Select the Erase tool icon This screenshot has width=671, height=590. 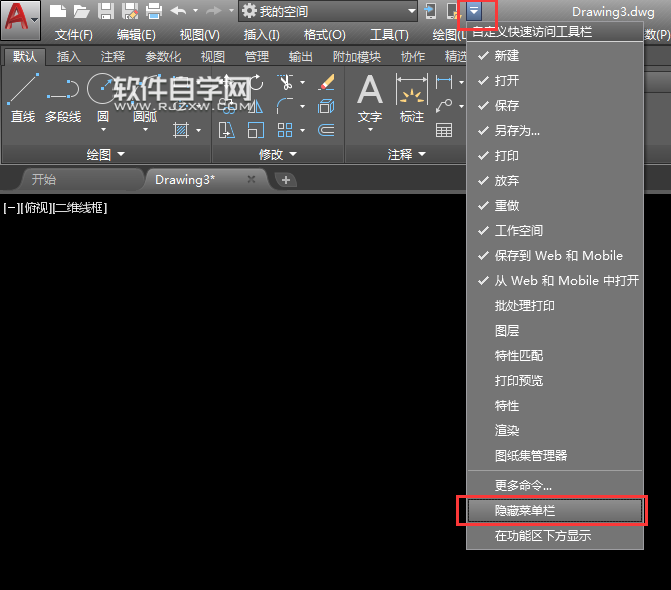coord(327,82)
